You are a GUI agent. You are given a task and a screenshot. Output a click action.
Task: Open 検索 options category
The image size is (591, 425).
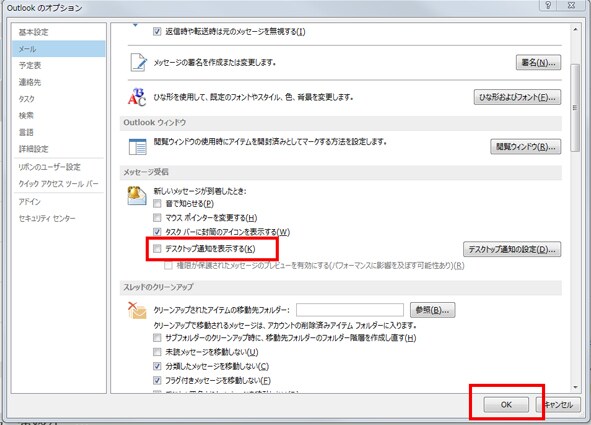click(x=58, y=116)
